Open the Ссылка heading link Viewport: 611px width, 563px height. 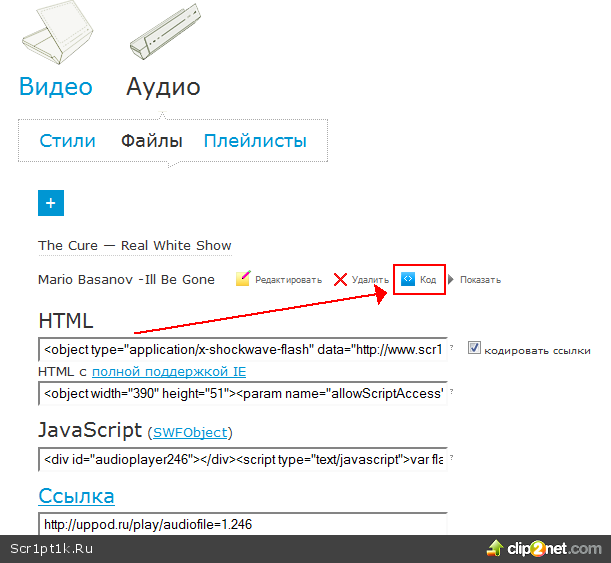click(76, 496)
